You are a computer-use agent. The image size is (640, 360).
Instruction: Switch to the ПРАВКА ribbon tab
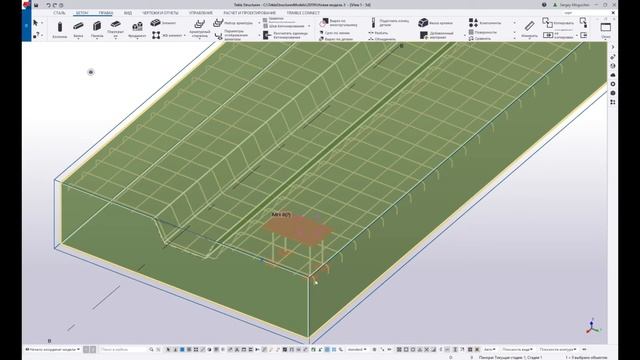(106, 13)
